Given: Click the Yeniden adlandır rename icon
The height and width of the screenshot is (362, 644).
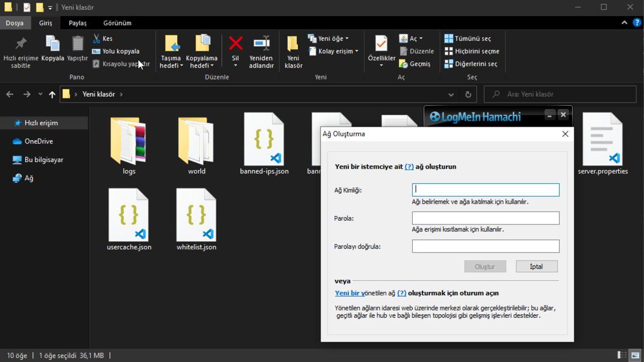Looking at the screenshot, I should [x=261, y=44].
